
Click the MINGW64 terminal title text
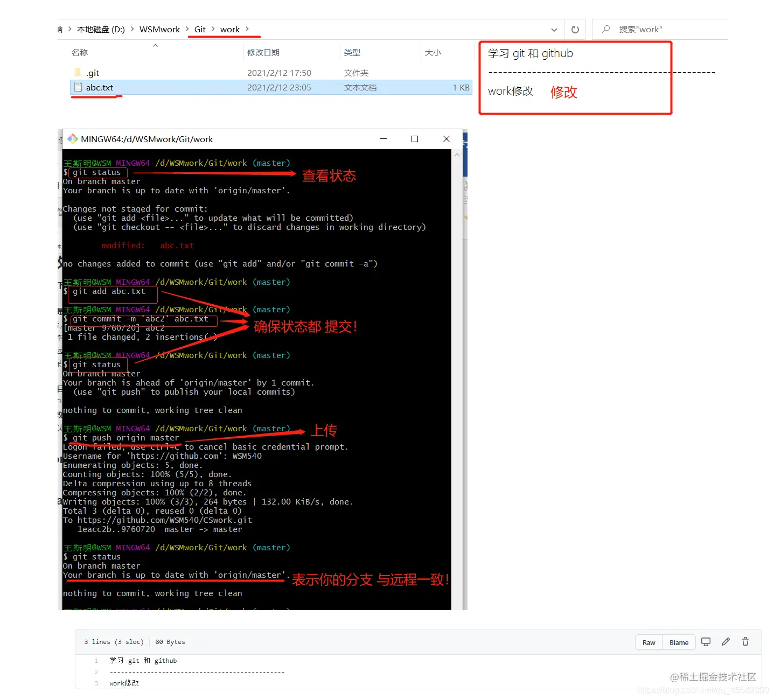tap(147, 139)
